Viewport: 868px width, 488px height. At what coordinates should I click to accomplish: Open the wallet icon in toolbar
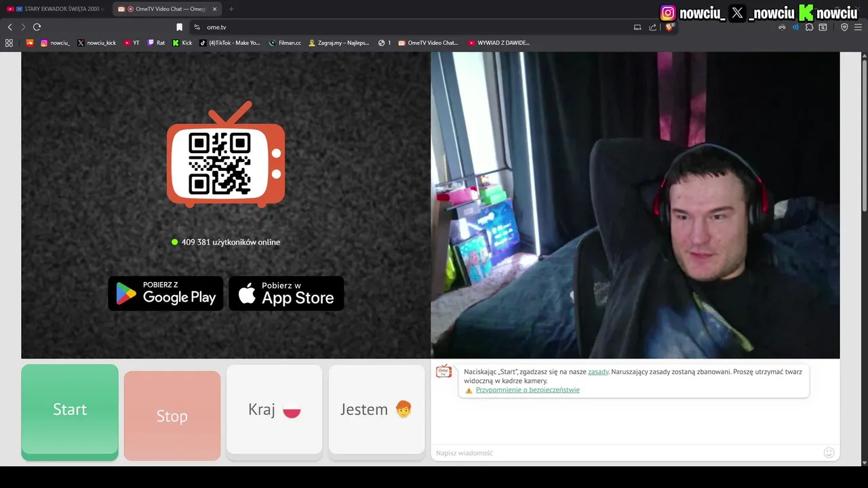click(x=823, y=27)
